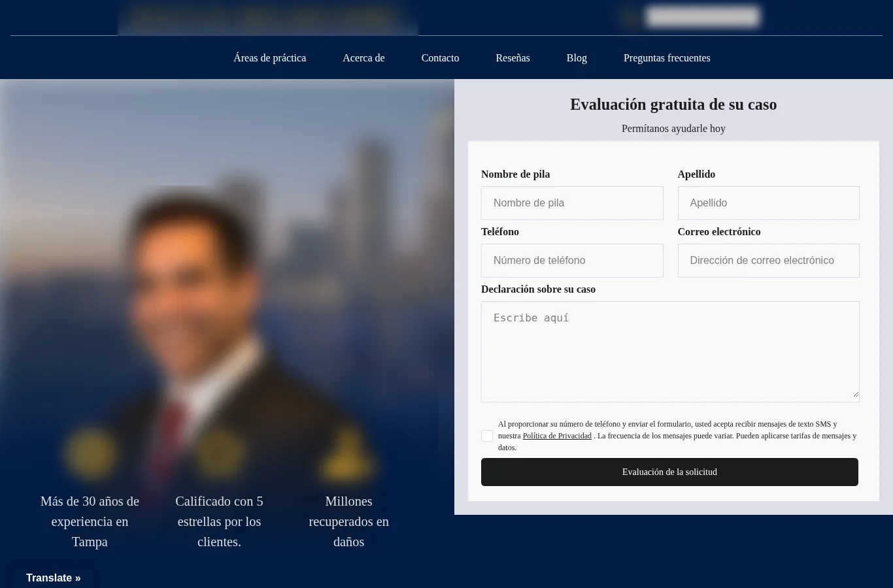The width and height of the screenshot is (893, 588).
Task: Open the Contacto navigation link
Action: coord(440,58)
